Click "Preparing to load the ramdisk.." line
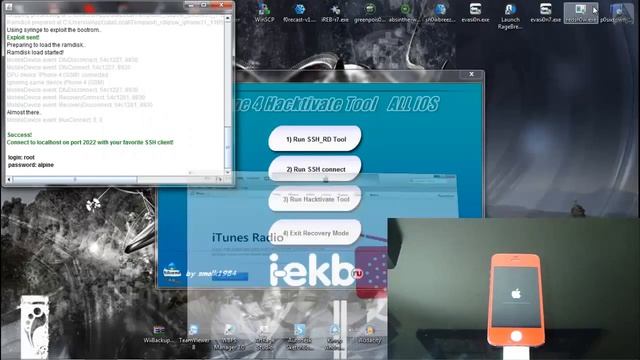The image size is (640, 360). click(46, 45)
